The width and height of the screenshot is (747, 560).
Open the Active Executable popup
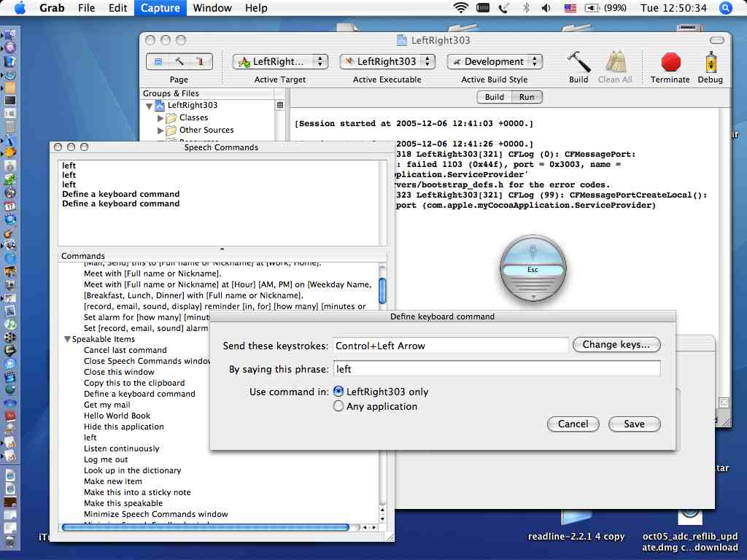(x=387, y=61)
